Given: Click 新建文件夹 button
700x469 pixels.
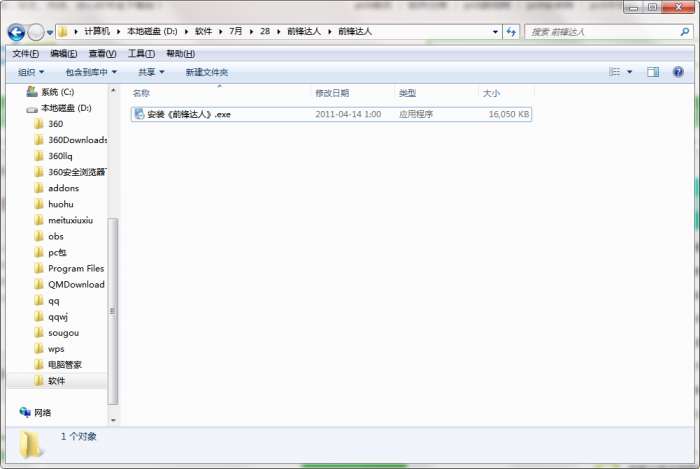Looking at the screenshot, I should coord(206,72).
